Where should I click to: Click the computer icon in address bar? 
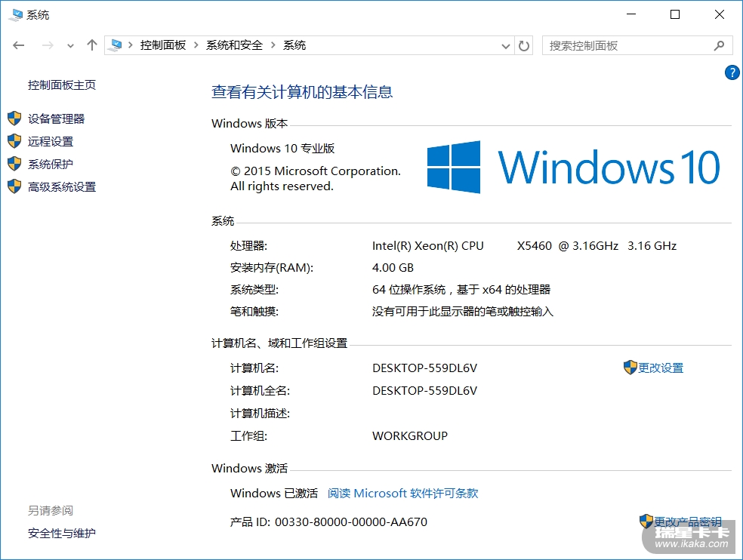click(x=115, y=45)
